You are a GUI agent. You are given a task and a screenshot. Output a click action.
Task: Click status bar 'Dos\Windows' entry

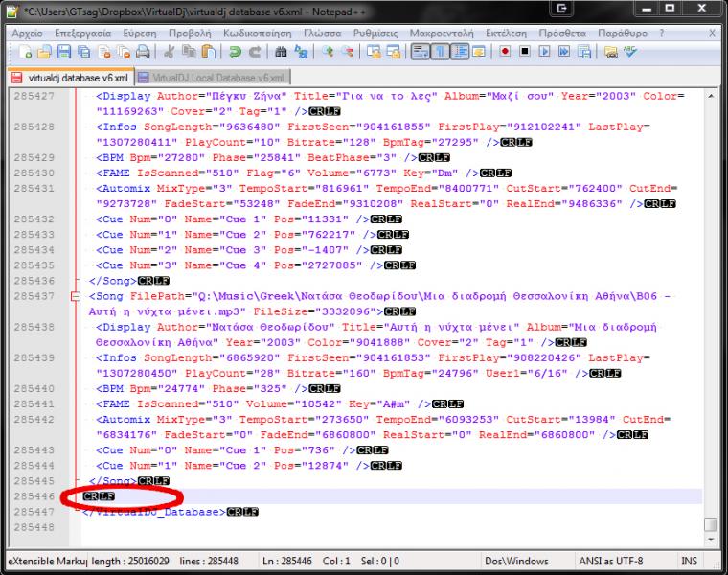pyautogui.click(x=516, y=561)
